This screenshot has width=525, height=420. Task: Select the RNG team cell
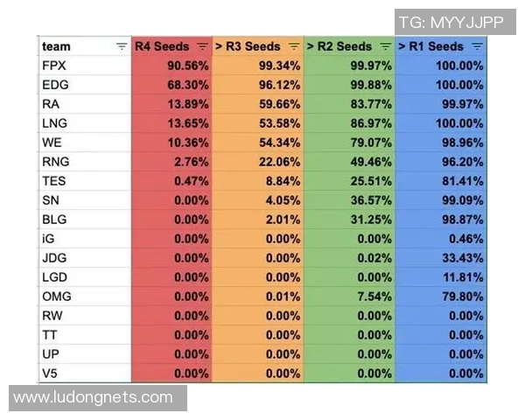pyautogui.click(x=85, y=162)
